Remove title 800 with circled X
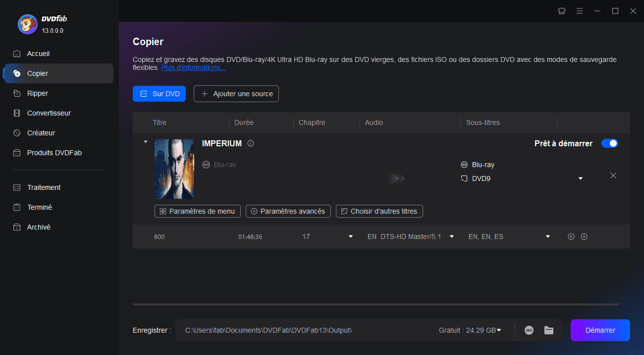The image size is (644, 355). [x=584, y=237]
